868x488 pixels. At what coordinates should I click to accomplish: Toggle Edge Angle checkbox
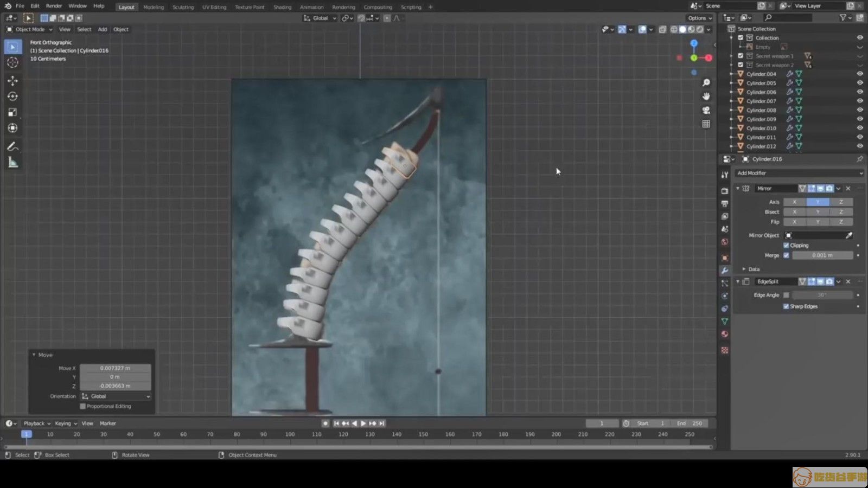(x=786, y=295)
